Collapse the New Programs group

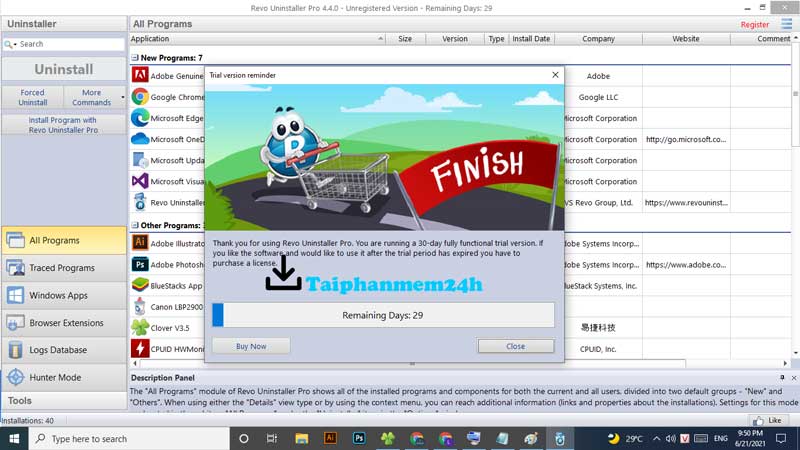(x=135, y=58)
